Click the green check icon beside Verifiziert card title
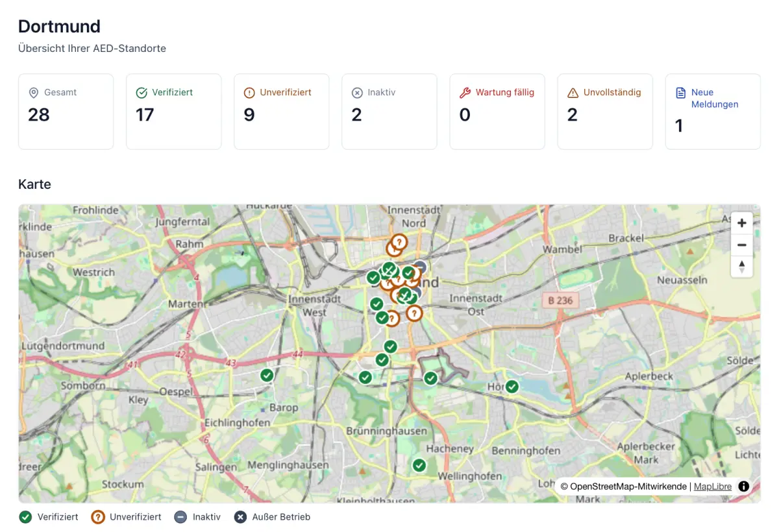779x532 pixels. click(x=142, y=93)
